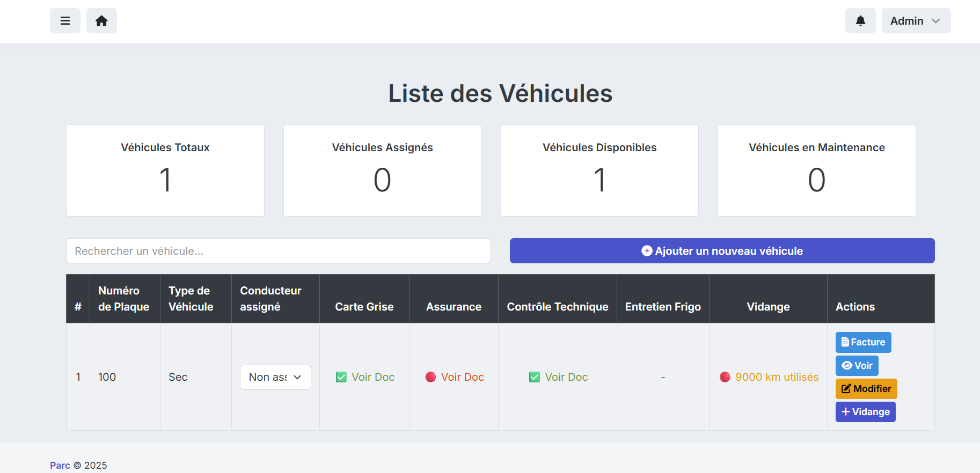Edit the vehicle with Modifier button
This screenshot has height=473, width=980.
pyautogui.click(x=866, y=389)
